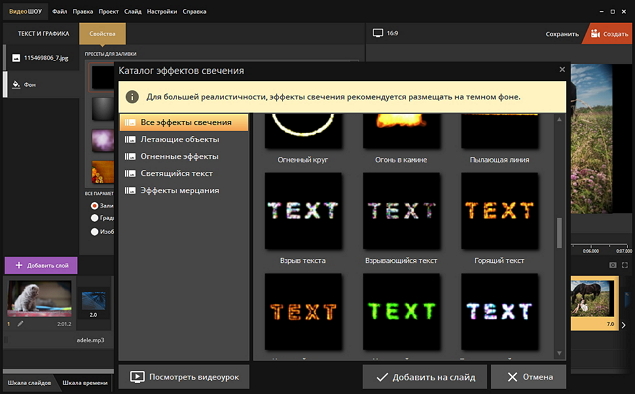
Task: Switch to the Шкала слайдов tab
Action: [x=30, y=383]
